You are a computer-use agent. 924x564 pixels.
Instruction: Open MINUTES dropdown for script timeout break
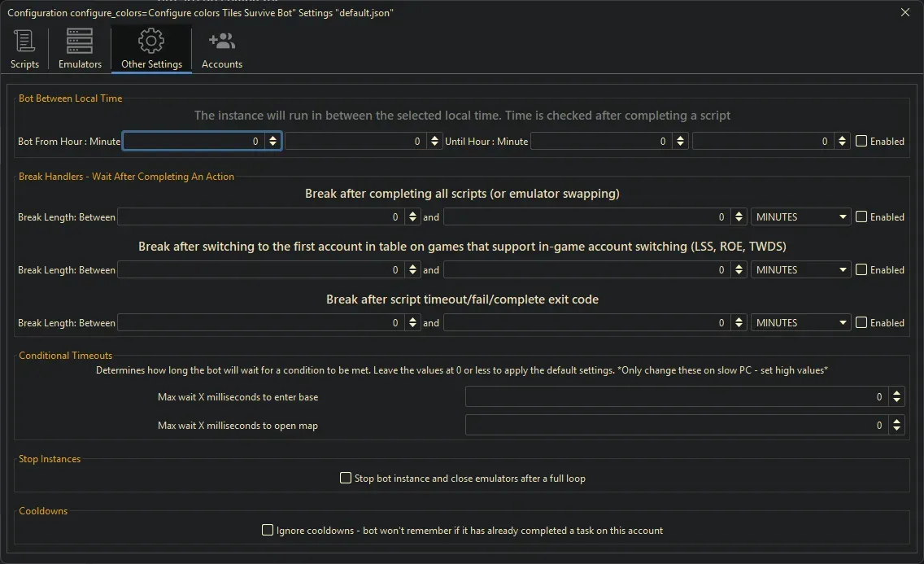pyautogui.click(x=800, y=323)
